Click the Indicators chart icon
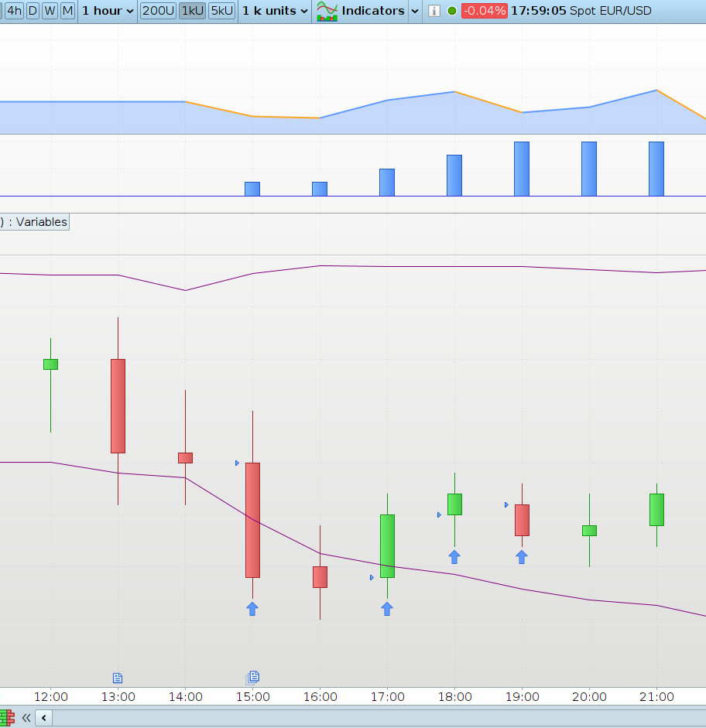Image resolution: width=706 pixels, height=728 pixels. (327, 11)
